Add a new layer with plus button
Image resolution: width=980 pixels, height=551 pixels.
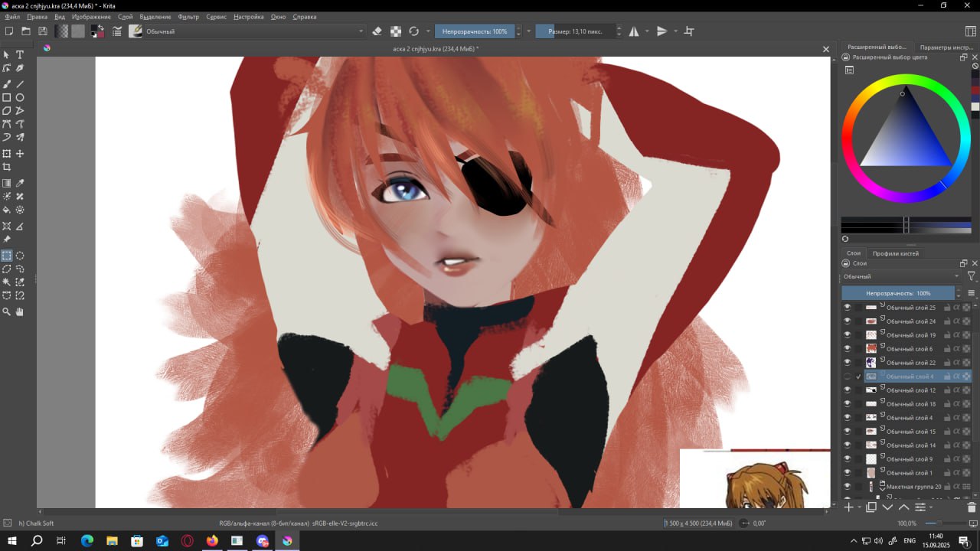(x=848, y=507)
